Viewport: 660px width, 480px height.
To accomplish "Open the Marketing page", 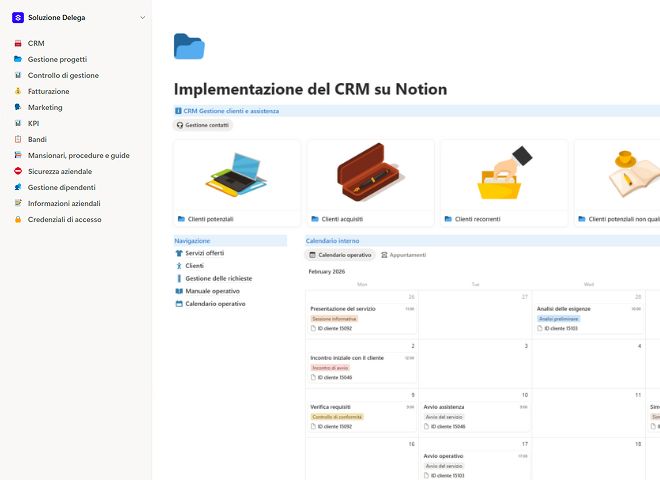I will [45, 107].
